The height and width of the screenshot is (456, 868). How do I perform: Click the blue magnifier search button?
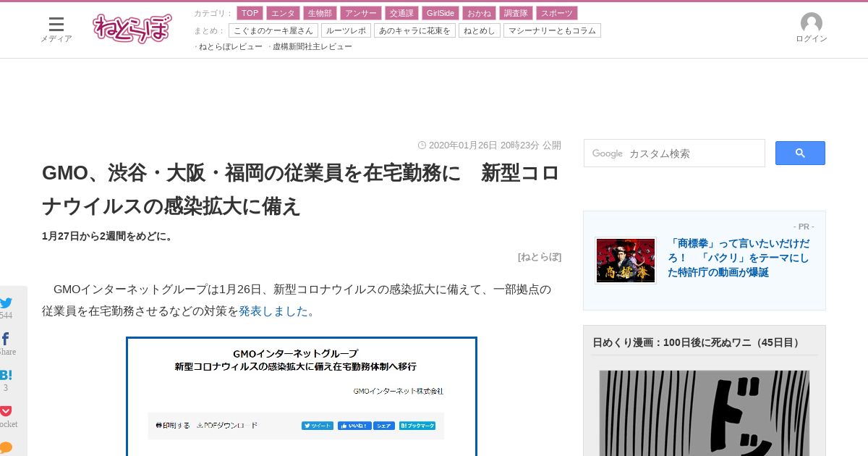click(800, 153)
